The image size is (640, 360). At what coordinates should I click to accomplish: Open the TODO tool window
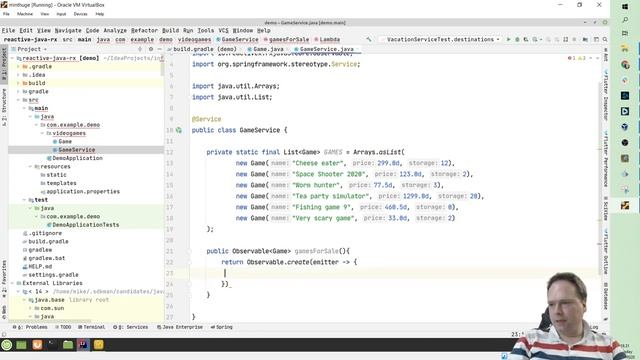(63, 327)
